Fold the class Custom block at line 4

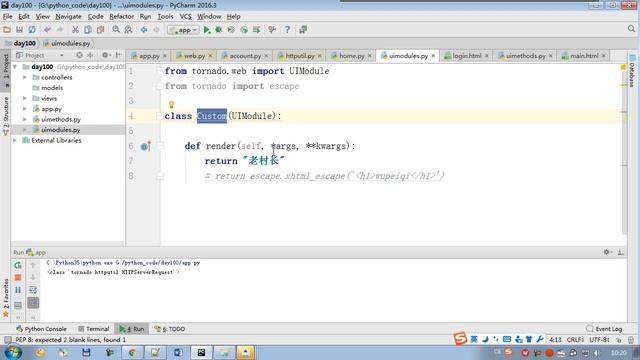(x=160, y=116)
